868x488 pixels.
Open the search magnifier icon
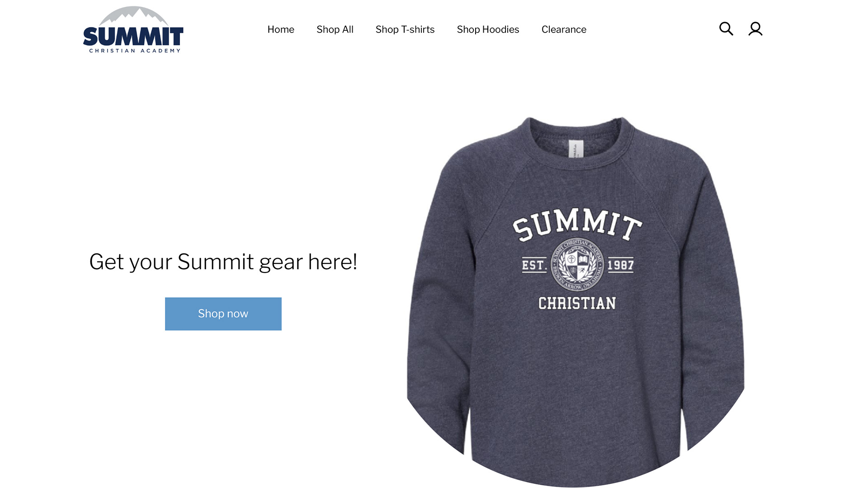pyautogui.click(x=726, y=29)
